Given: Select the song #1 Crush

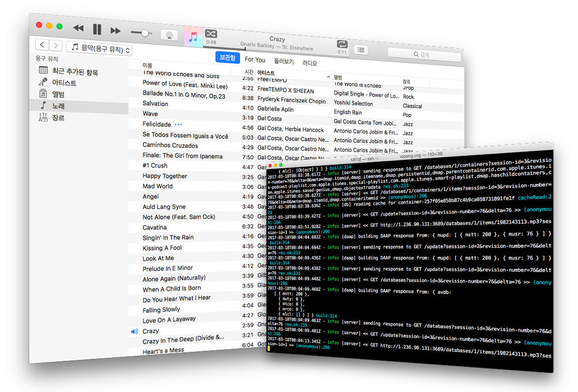Looking at the screenshot, I should tap(155, 166).
